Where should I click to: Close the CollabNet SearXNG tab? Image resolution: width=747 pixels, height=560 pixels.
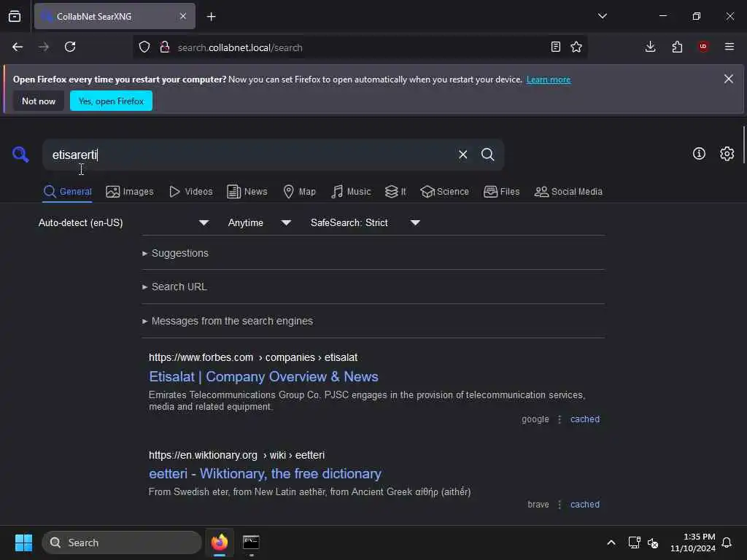(x=183, y=16)
